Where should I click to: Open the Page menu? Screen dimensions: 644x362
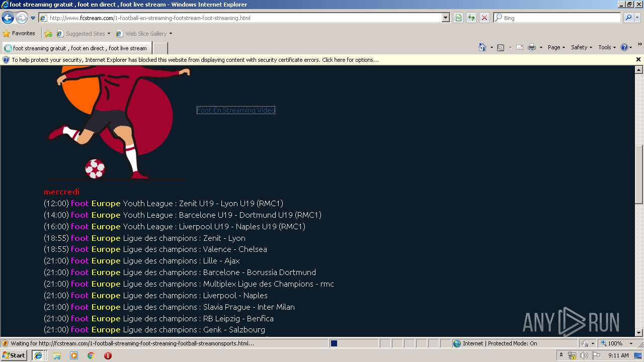(556, 47)
